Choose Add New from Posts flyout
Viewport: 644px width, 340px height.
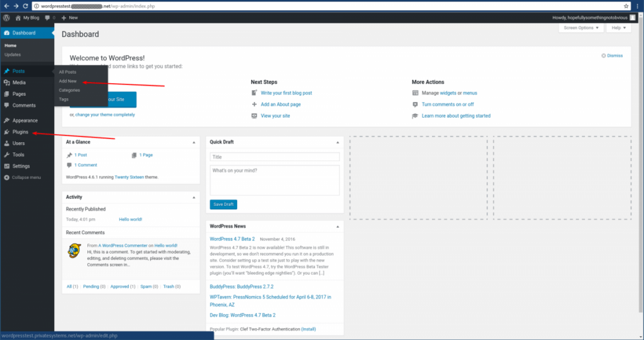point(68,81)
